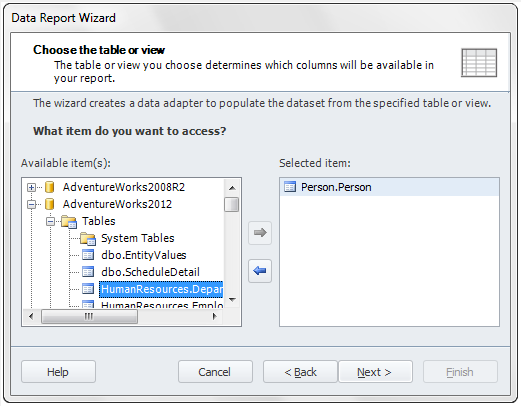Screen dimensions: 521x406
Task: Click the dbo.ScheduleDetail table icon
Action: (x=88, y=272)
